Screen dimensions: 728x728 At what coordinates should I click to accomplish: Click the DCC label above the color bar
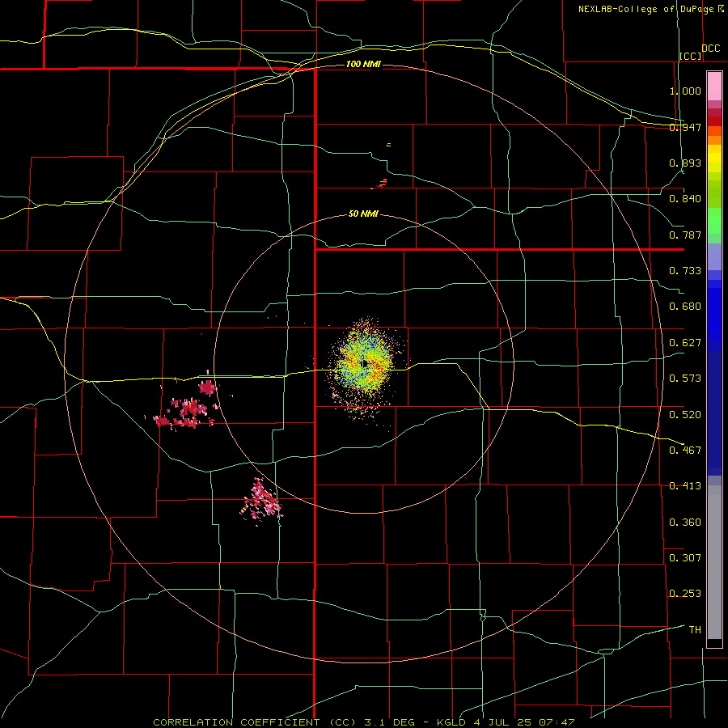pyautogui.click(x=710, y=49)
